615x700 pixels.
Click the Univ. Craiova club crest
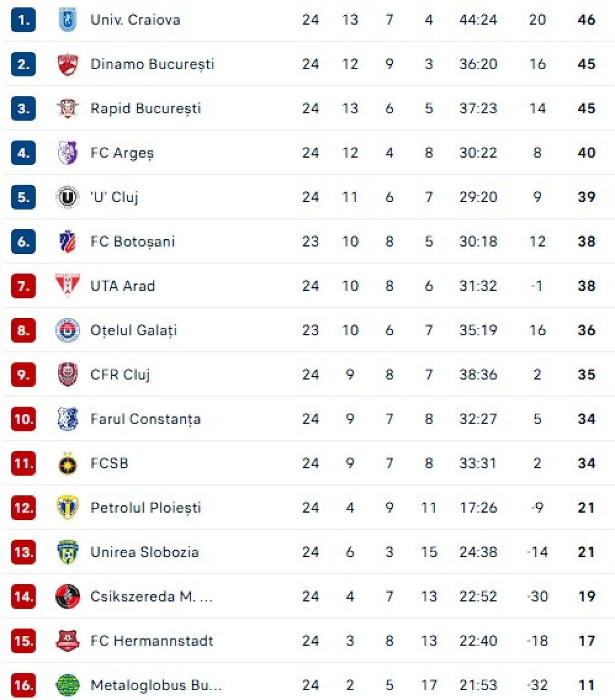67,20
